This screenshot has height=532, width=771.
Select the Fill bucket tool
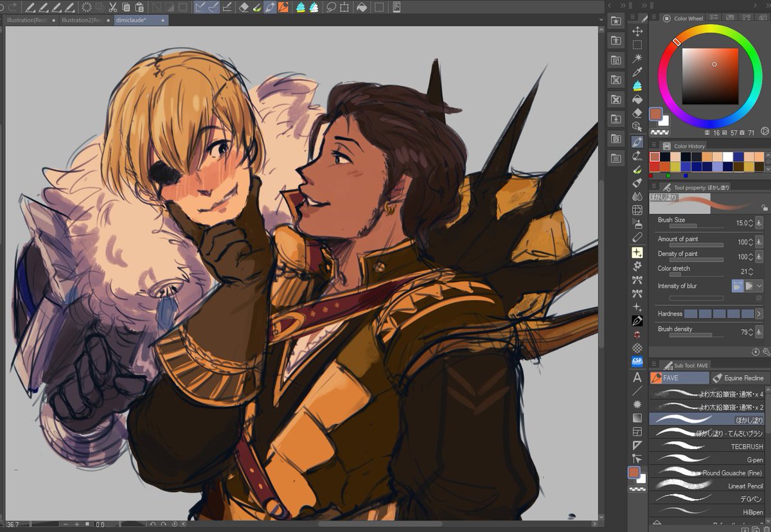click(637, 100)
